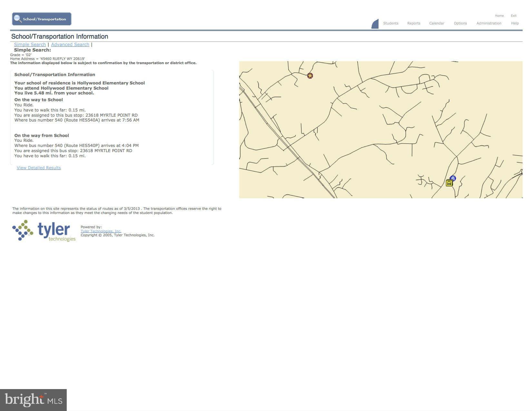Viewport: 532px width, 411px height.
Task: Click 'You live 5.48 mi. from your school.'
Action: tap(54, 93)
